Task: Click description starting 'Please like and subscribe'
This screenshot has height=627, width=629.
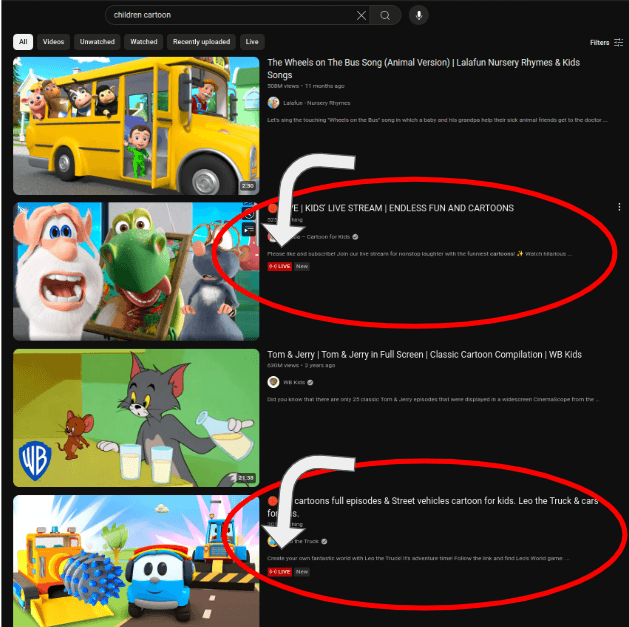Action: [x=420, y=254]
